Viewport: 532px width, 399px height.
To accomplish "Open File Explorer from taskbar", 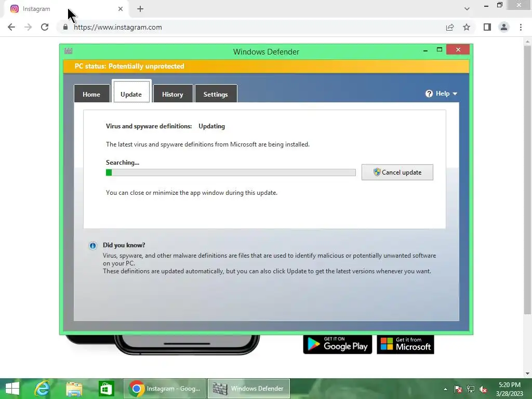I will pos(74,389).
